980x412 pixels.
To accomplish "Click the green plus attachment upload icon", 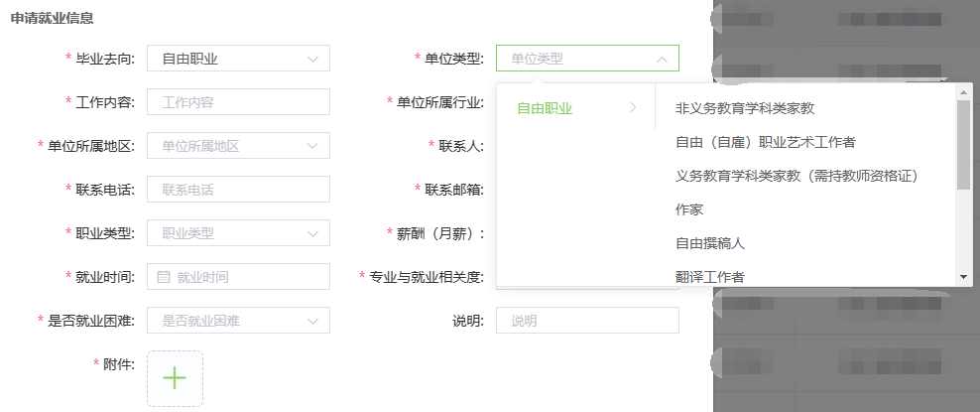I will pos(175,378).
